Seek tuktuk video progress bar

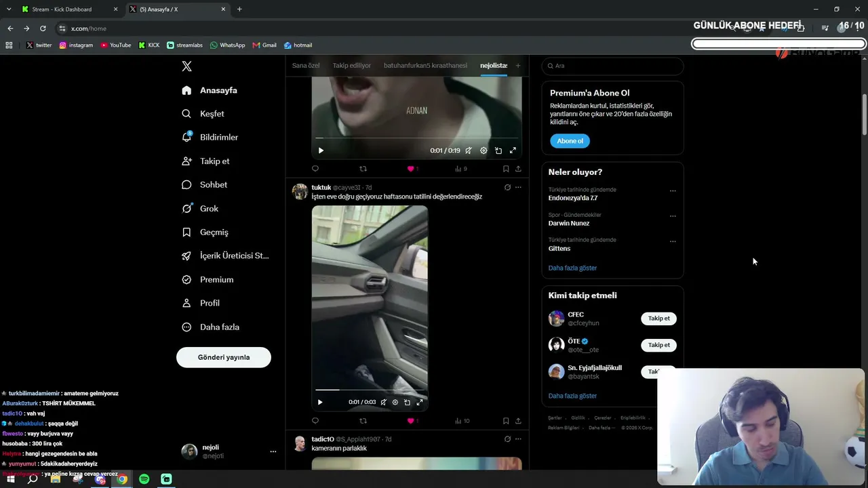coord(370,390)
